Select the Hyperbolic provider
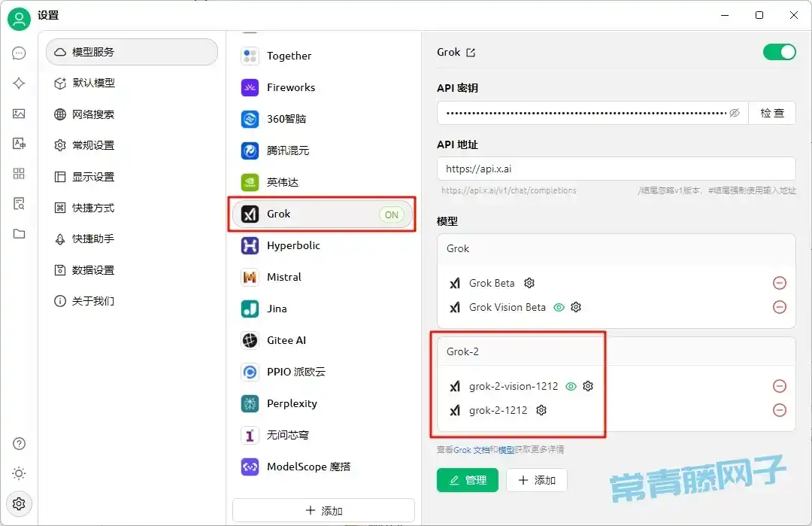Image resolution: width=812 pixels, height=526 pixels. pos(323,245)
